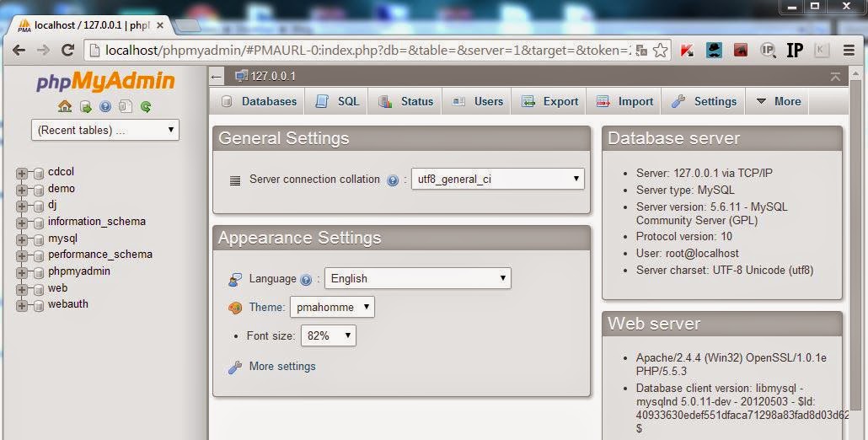Image resolution: width=868 pixels, height=440 pixels.
Task: Click the browser address bar URL
Action: point(367,51)
